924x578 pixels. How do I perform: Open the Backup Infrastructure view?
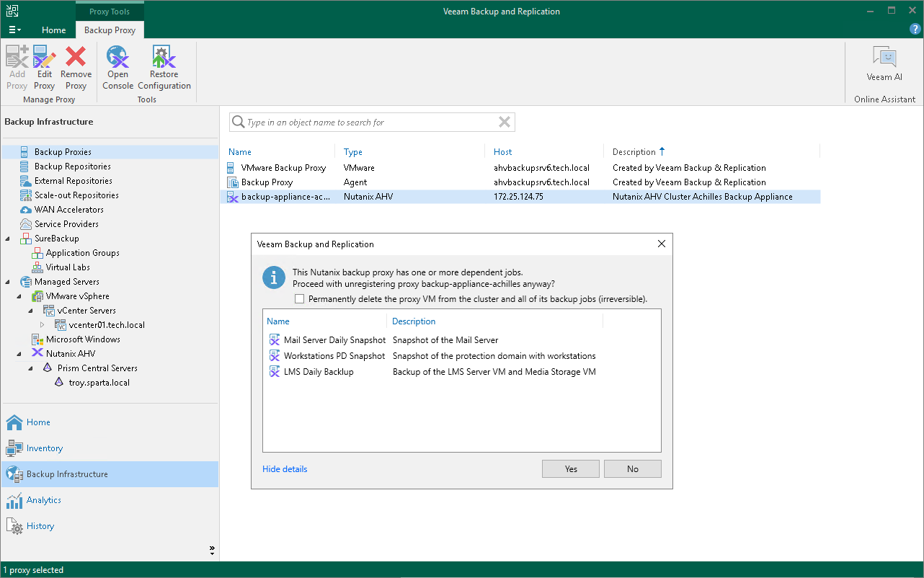click(110, 474)
